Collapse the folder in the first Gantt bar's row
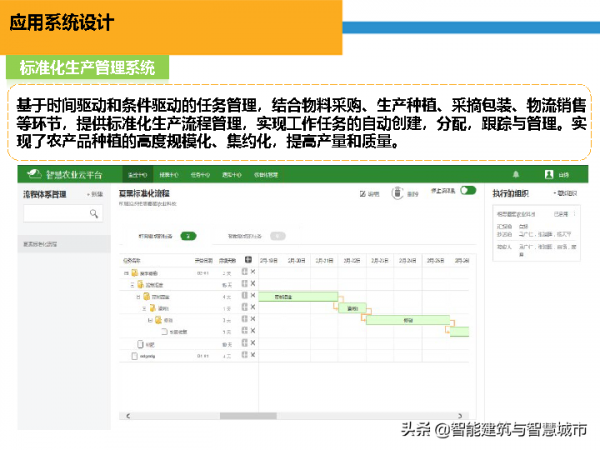Viewport: 600px width, 450px height. click(x=138, y=297)
